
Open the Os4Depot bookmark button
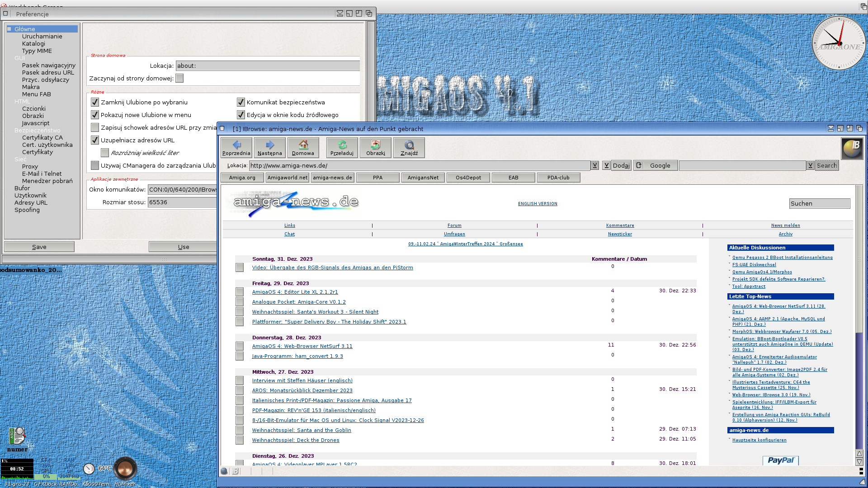(x=468, y=178)
